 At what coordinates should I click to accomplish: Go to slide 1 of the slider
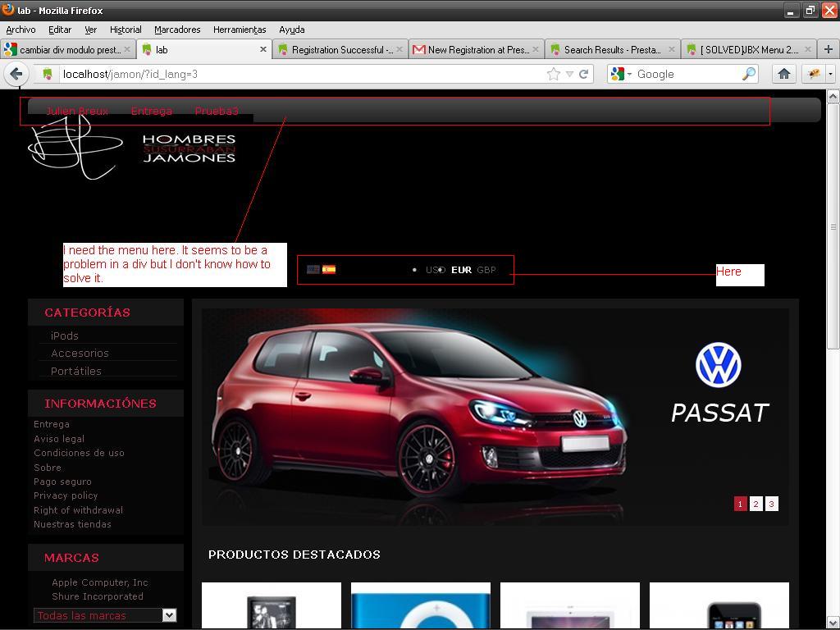tap(741, 504)
